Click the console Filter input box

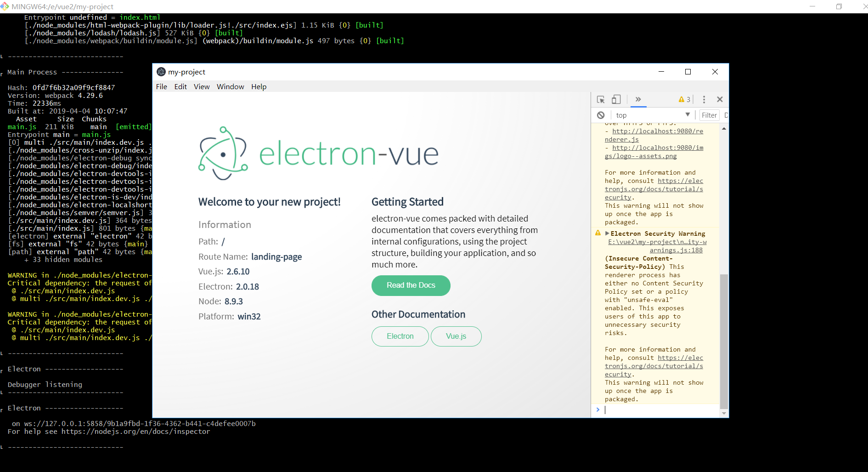point(709,115)
